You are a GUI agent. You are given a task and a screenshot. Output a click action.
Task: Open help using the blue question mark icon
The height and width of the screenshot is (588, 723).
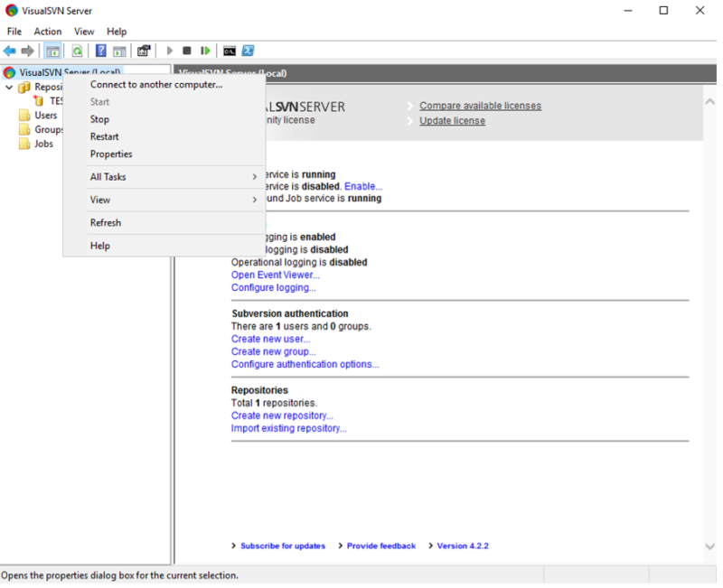[101, 51]
